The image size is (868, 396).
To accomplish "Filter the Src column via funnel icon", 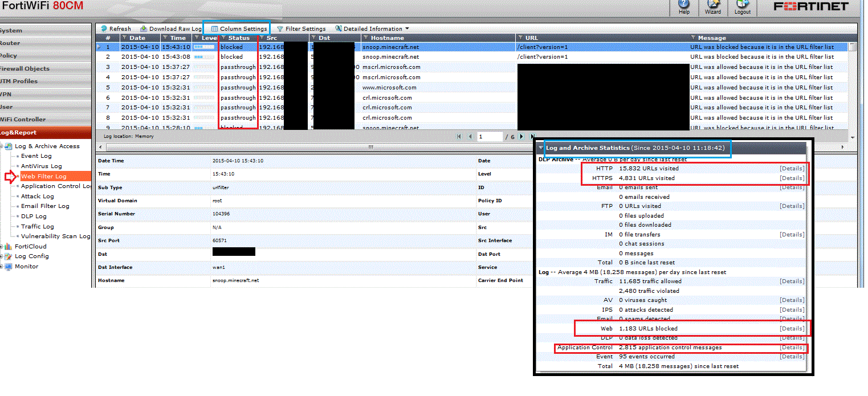I will tap(262, 38).
